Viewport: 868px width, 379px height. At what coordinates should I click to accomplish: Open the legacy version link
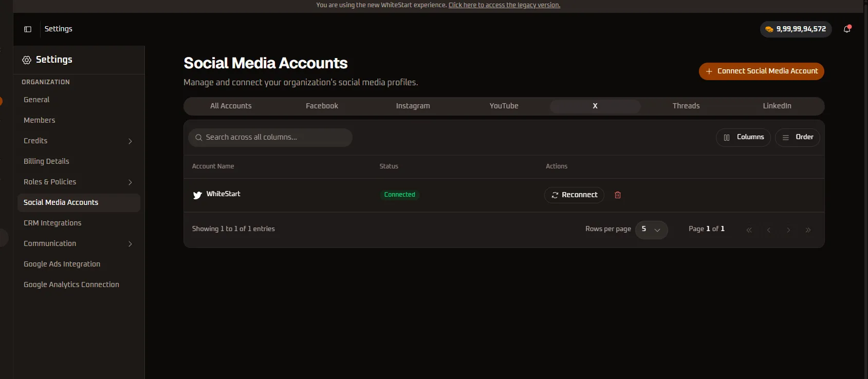point(504,5)
